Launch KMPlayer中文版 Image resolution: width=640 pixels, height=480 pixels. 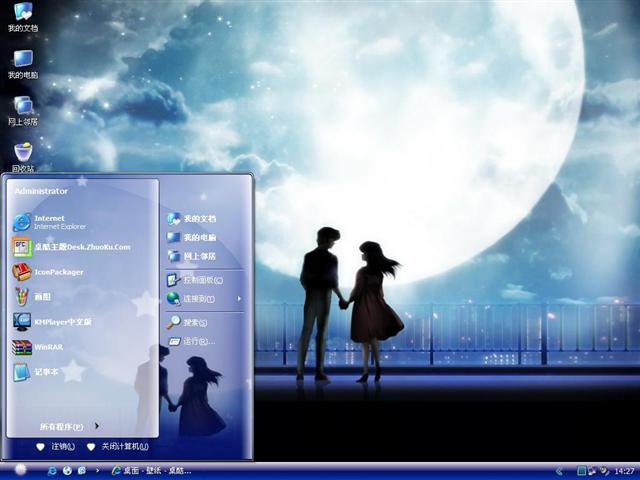[x=52, y=322]
